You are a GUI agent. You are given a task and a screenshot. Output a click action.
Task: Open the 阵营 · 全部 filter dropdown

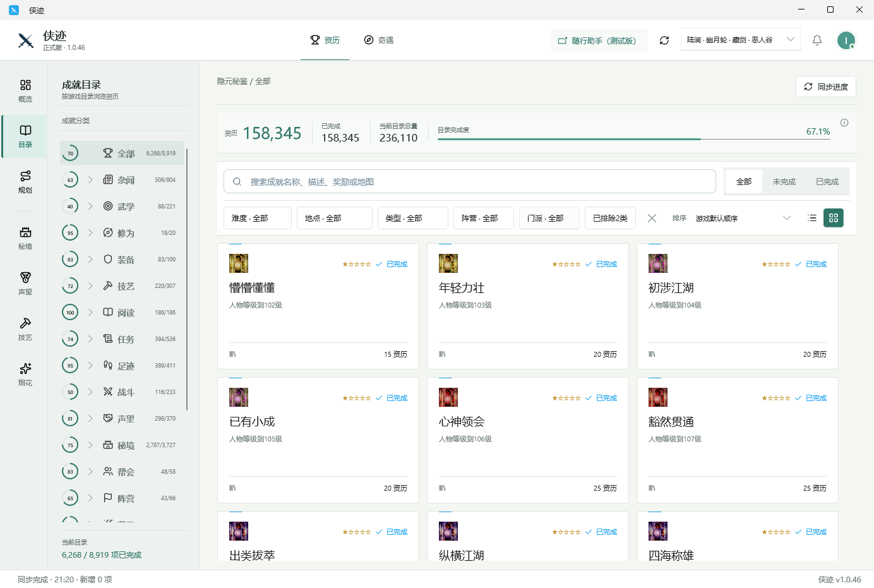coord(484,218)
